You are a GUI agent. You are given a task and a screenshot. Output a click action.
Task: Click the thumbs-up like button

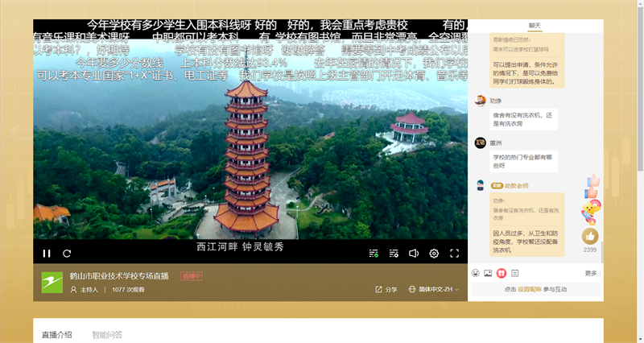[590, 236]
